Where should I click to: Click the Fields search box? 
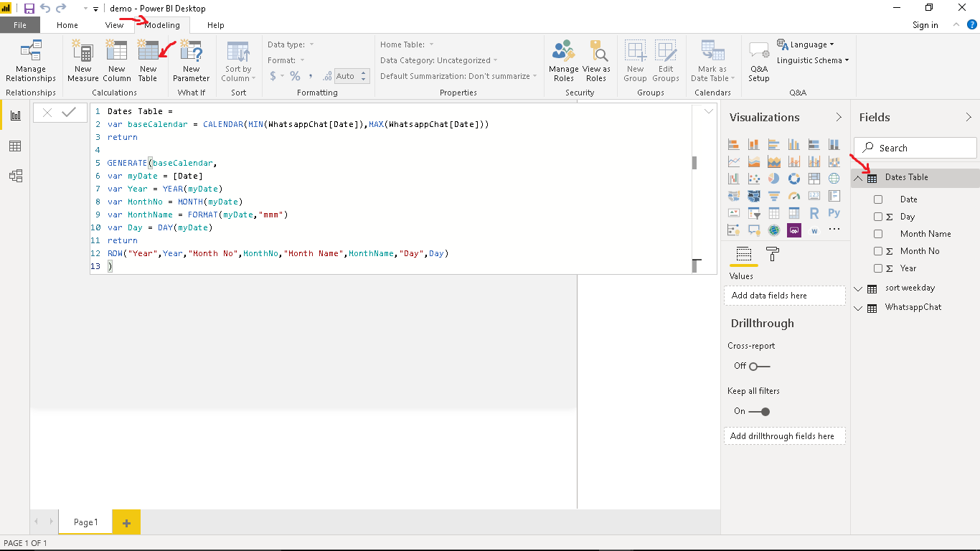pyautogui.click(x=915, y=148)
